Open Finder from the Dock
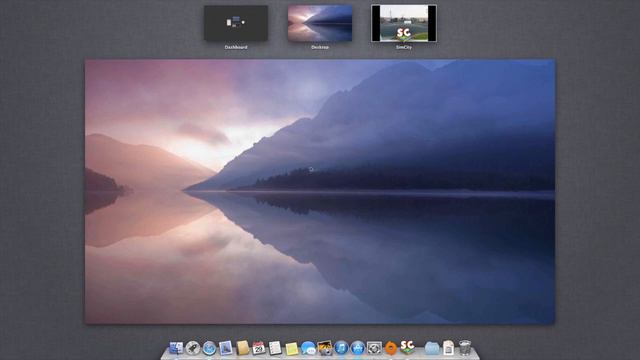 click(176, 348)
